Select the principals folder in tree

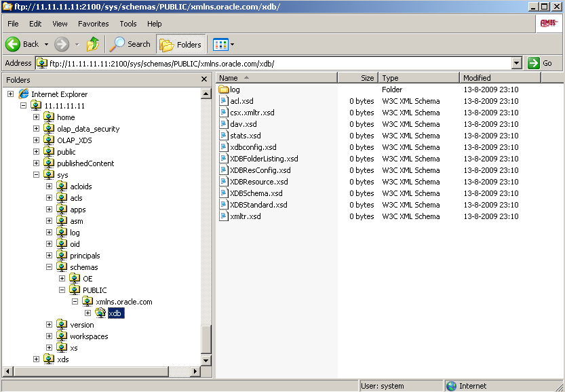(85, 256)
